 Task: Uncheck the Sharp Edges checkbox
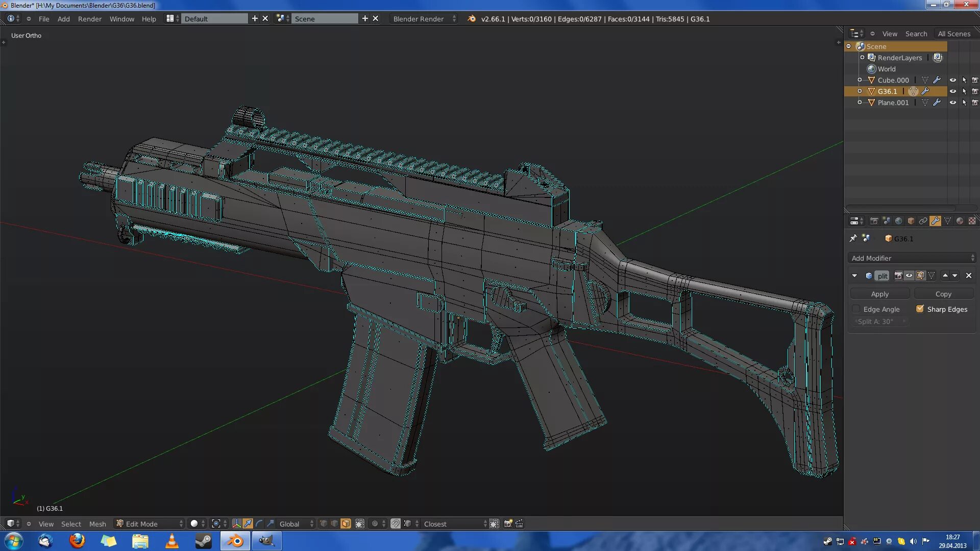(x=920, y=309)
